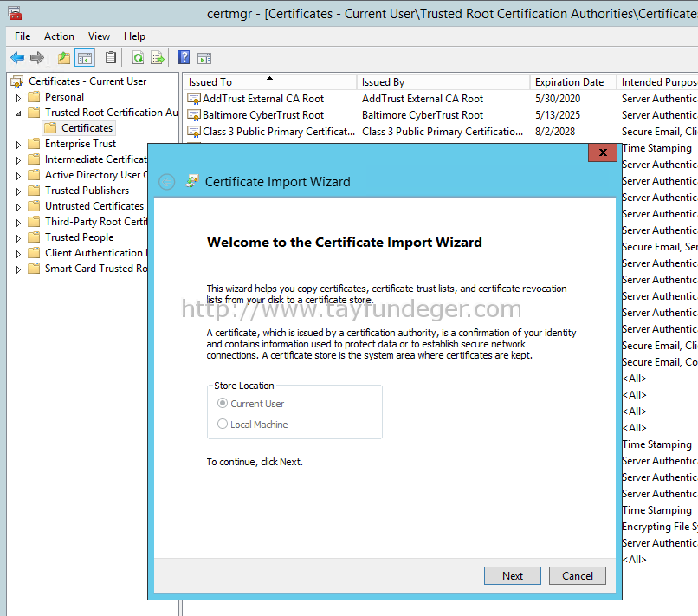Sort by the Issued To column header
Image resolution: width=698 pixels, height=616 pixels.
tap(270, 82)
